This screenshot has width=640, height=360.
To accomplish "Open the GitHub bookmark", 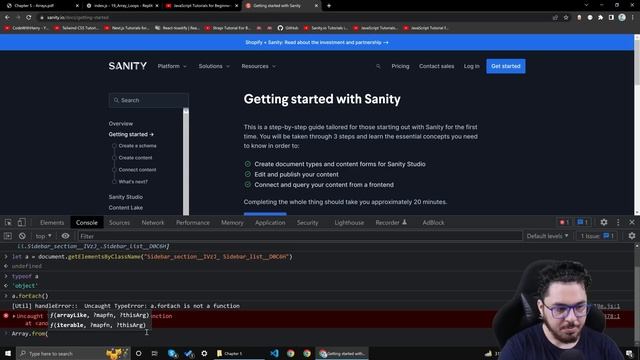I will (288, 28).
